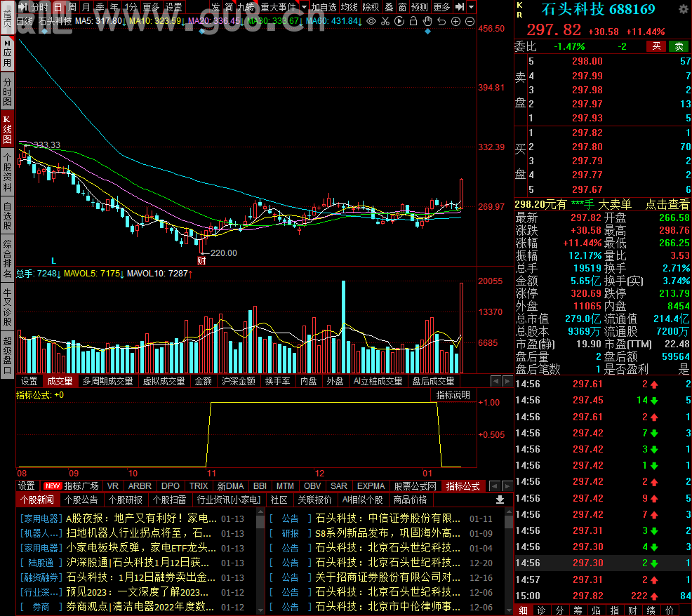Open the 分时图 sidebar item
692x616 pixels.
pos(8,91)
